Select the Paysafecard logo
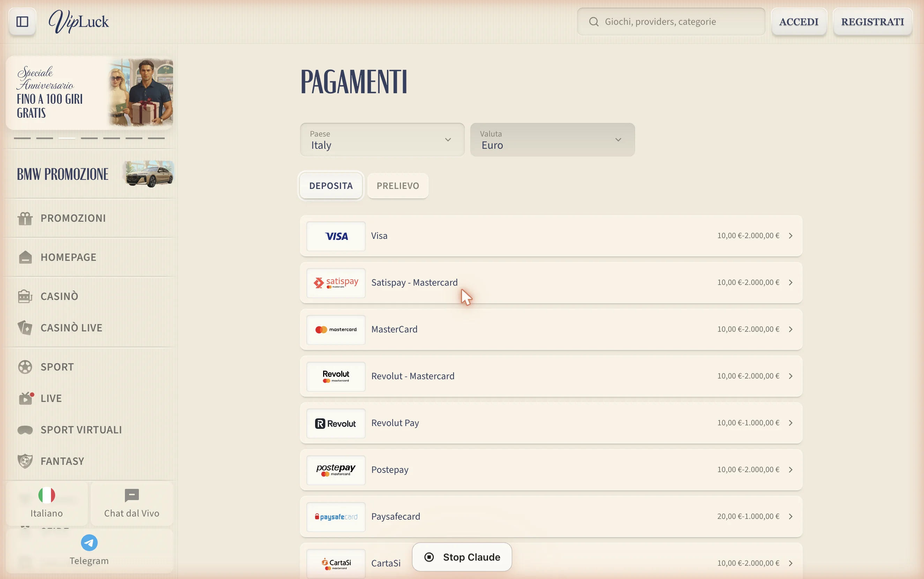924x579 pixels. click(x=336, y=517)
